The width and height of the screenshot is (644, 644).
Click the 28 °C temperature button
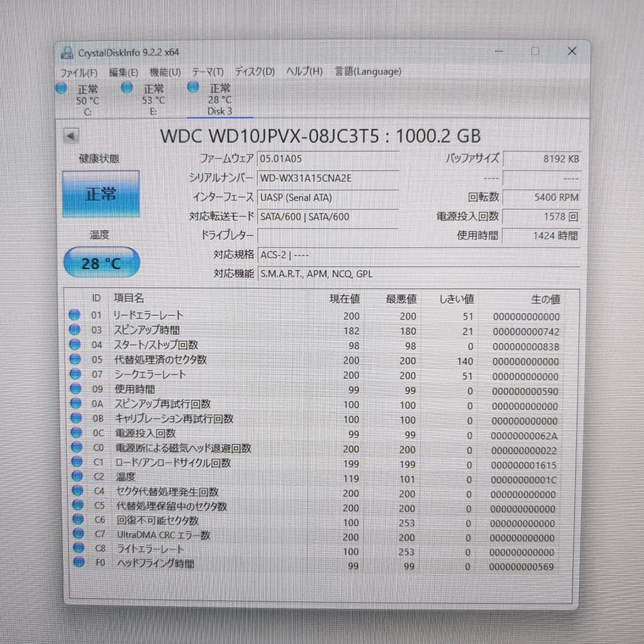coord(101,263)
